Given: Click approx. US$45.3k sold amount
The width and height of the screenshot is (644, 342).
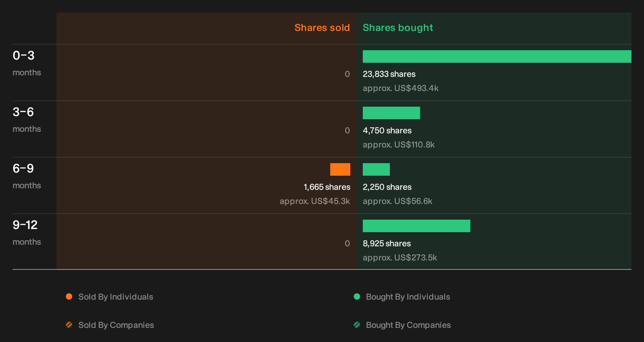Looking at the screenshot, I should (x=315, y=201).
